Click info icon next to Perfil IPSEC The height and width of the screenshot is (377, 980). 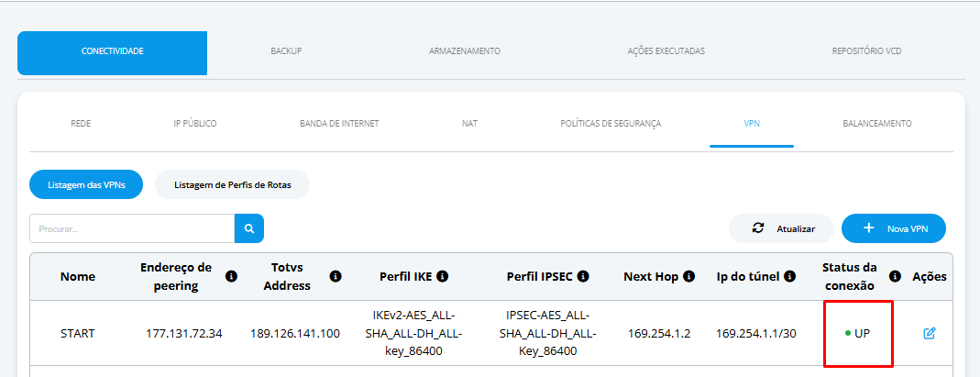(x=583, y=276)
